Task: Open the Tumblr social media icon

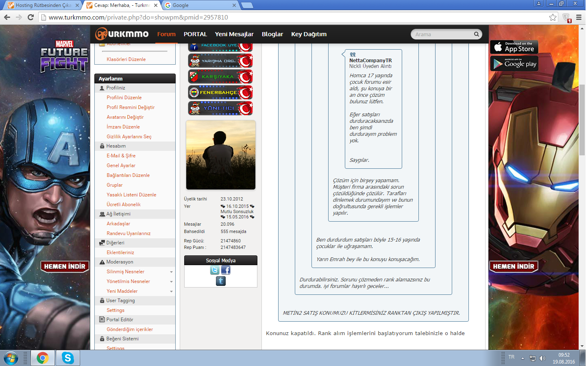Action: (220, 281)
